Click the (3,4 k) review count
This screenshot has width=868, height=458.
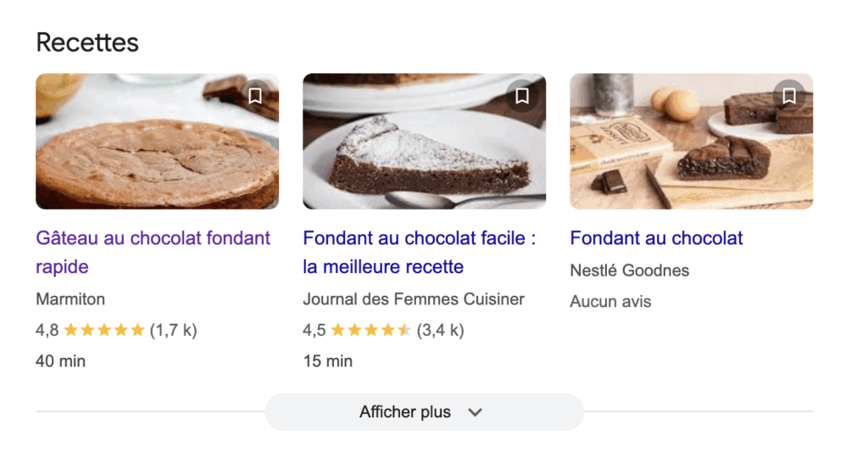(440, 330)
